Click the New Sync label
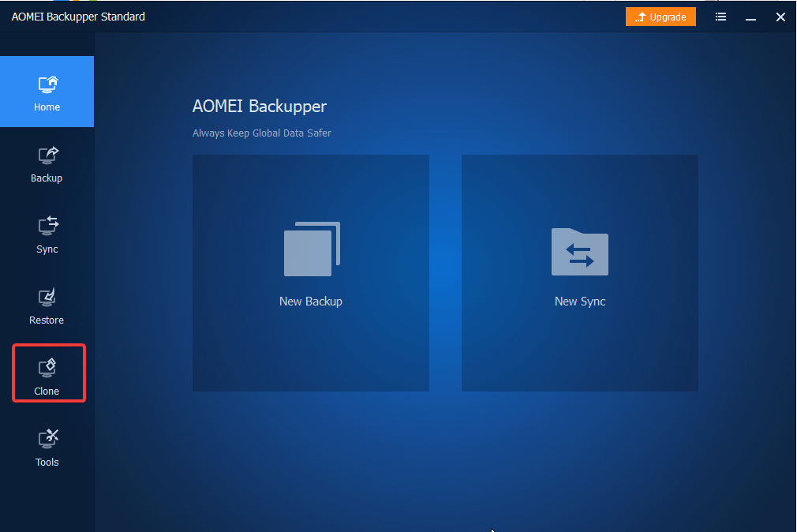Viewport: 797px width, 532px height. (x=579, y=301)
